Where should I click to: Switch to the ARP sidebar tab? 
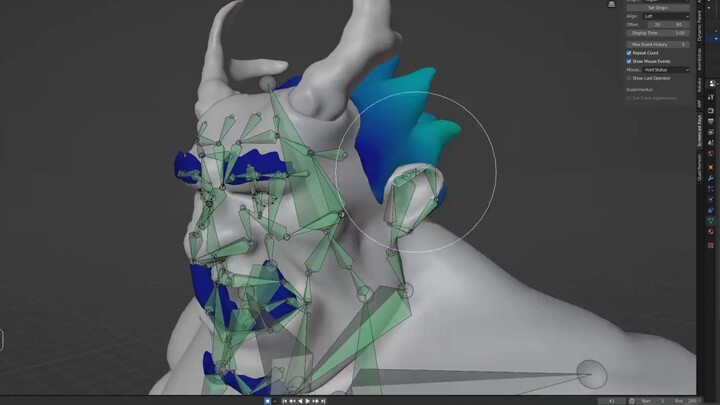pyautogui.click(x=699, y=104)
